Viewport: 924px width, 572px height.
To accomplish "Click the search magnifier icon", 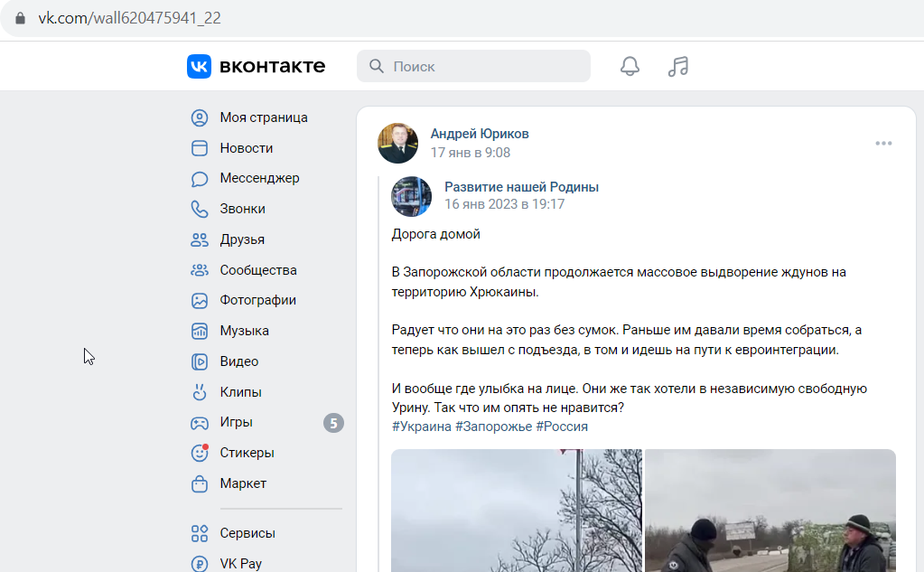I will (376, 66).
